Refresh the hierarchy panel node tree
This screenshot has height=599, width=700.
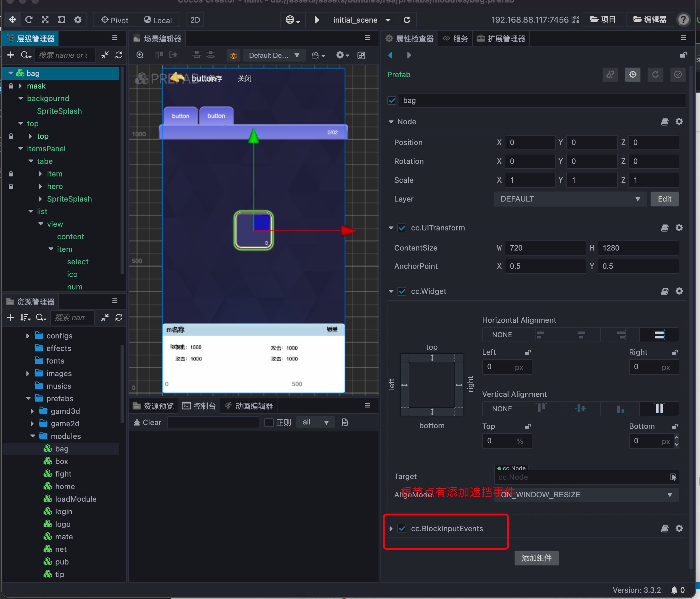[119, 55]
